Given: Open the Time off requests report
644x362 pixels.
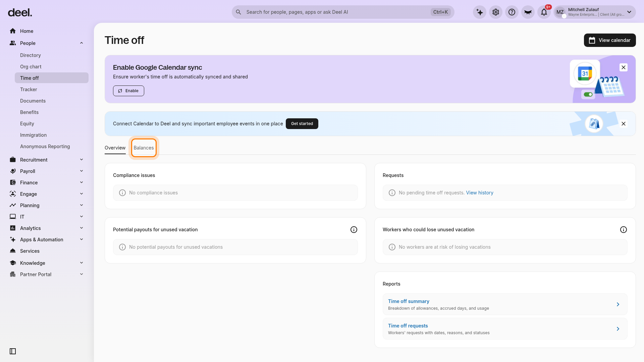Looking at the screenshot, I should click(505, 329).
